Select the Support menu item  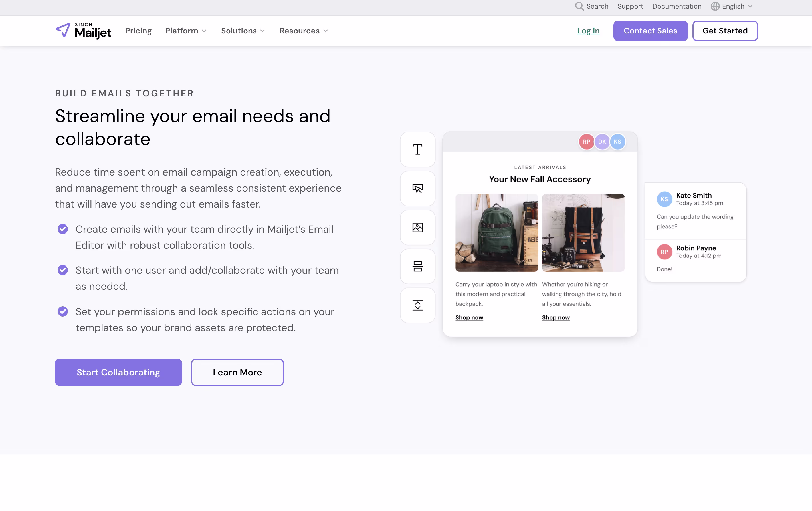click(630, 6)
